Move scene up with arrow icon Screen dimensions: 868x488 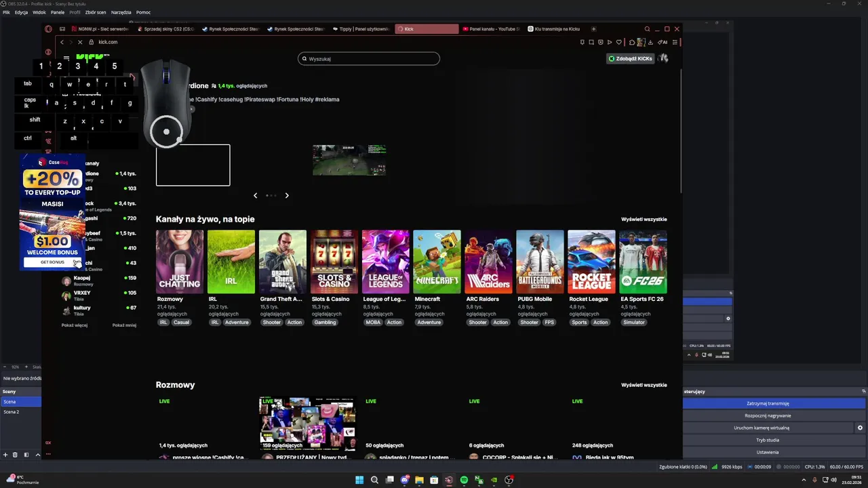37,455
